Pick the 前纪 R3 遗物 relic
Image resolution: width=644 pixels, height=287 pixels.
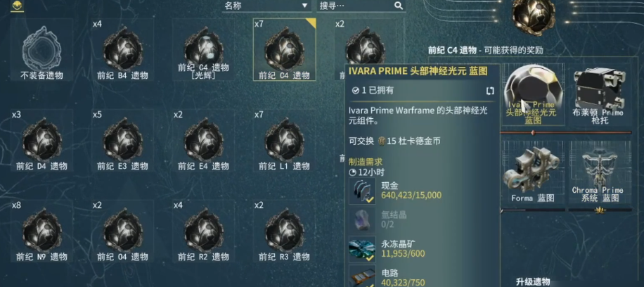click(x=284, y=231)
